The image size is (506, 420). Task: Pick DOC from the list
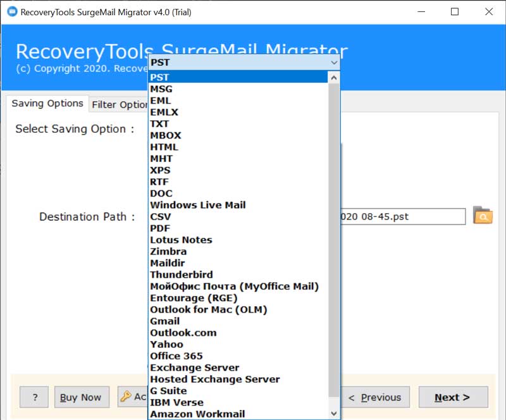tap(238, 194)
